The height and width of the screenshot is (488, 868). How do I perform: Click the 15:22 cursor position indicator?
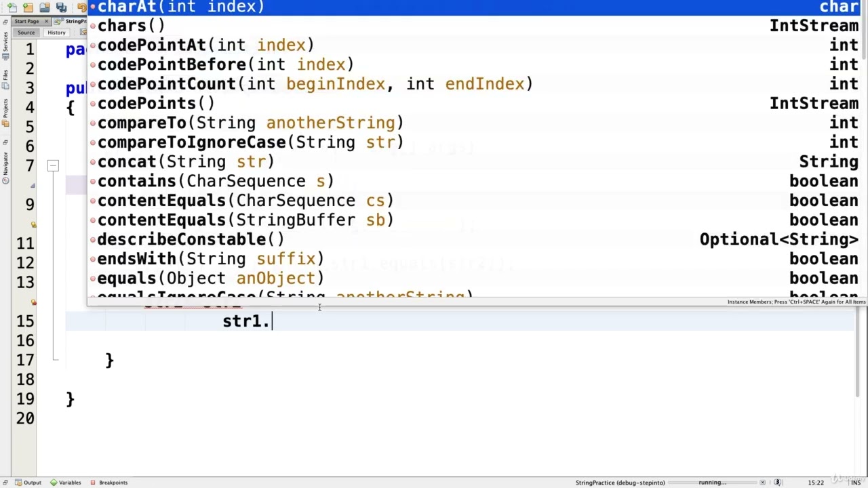[x=816, y=483]
